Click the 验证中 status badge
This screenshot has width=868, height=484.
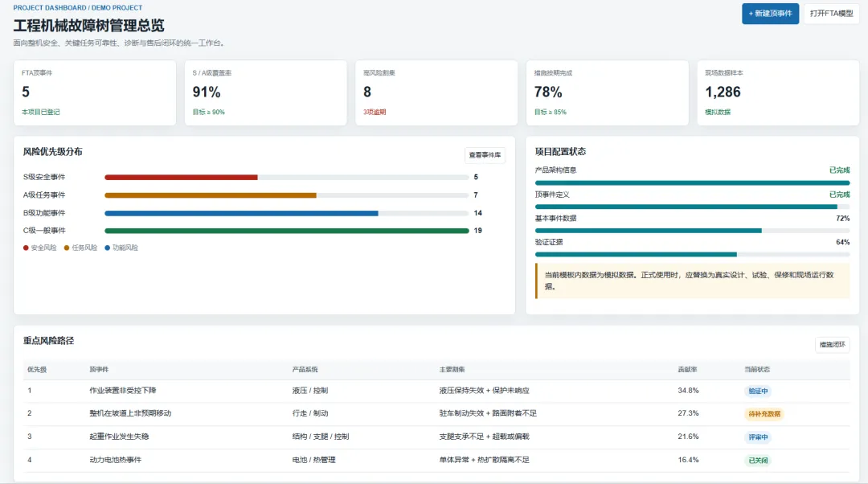pos(758,391)
